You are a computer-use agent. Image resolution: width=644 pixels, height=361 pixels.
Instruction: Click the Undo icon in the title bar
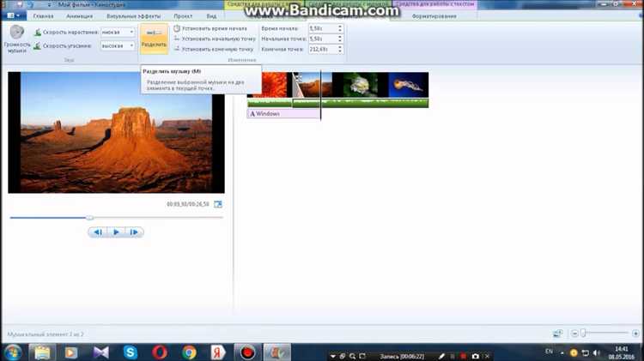click(31, 4)
